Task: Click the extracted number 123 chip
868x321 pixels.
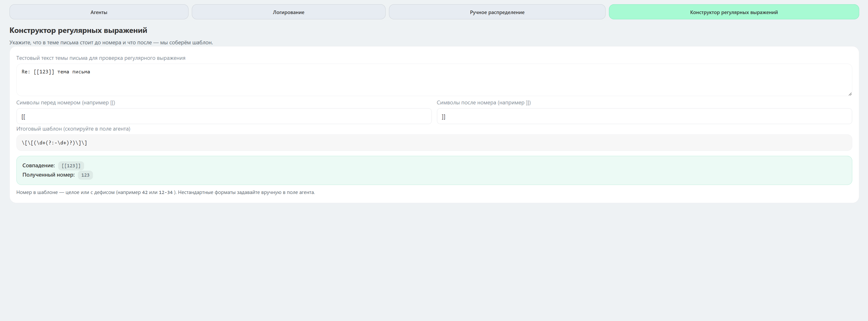Action: 85,175
